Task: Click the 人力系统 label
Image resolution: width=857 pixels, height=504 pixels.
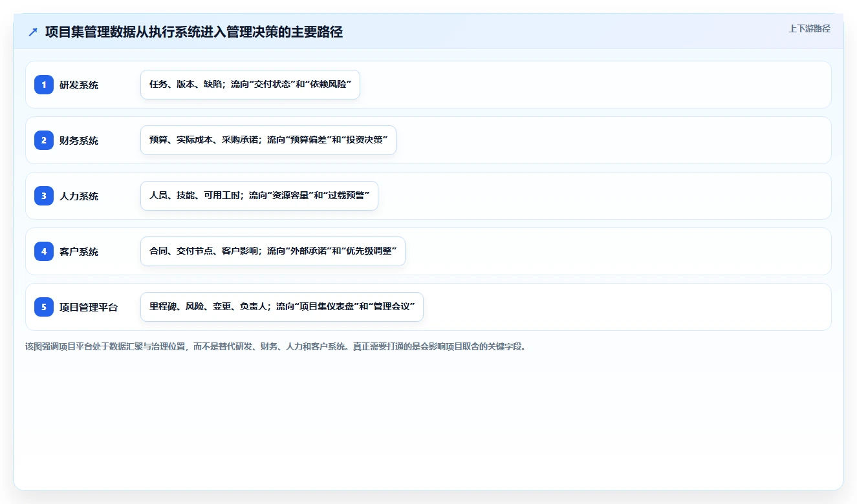Action: click(x=79, y=196)
